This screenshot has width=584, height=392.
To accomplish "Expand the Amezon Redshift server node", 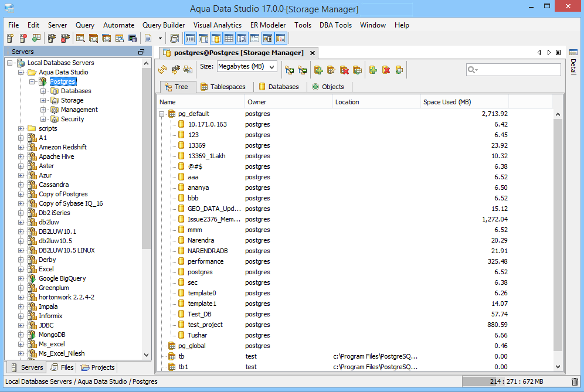I will click(21, 147).
